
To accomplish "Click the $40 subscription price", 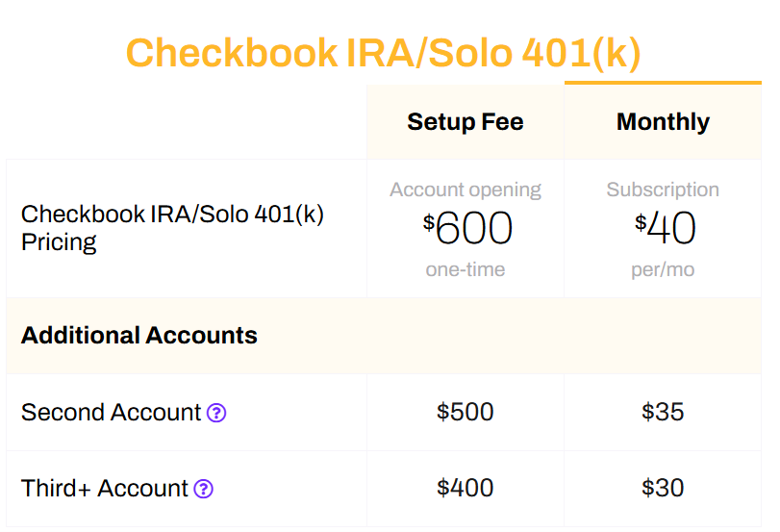I will (666, 228).
